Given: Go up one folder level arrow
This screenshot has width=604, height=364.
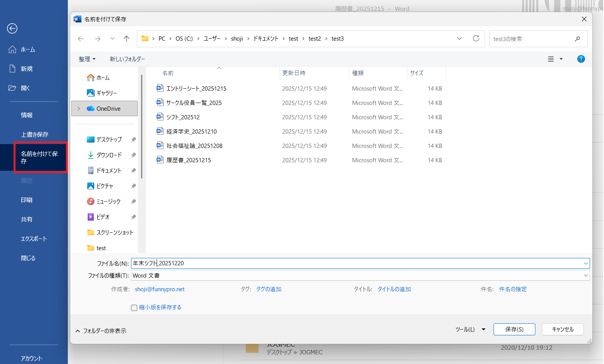Looking at the screenshot, I should (126, 39).
